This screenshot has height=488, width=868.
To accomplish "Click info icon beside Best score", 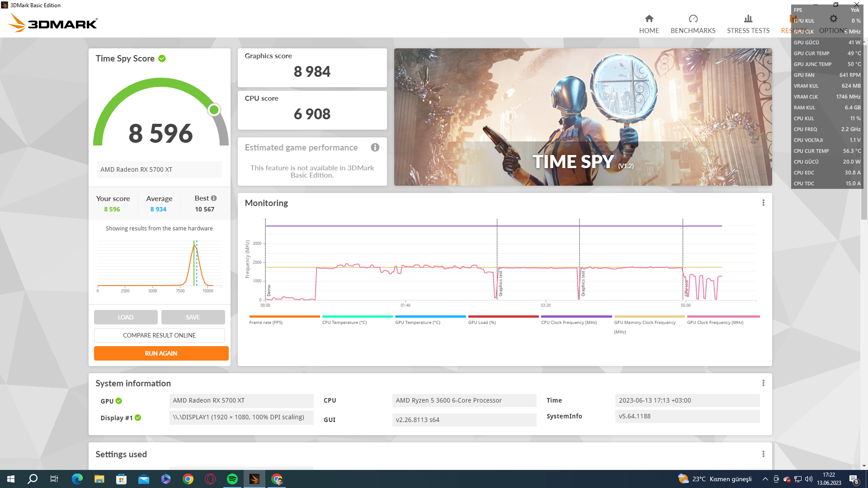I will tap(214, 198).
